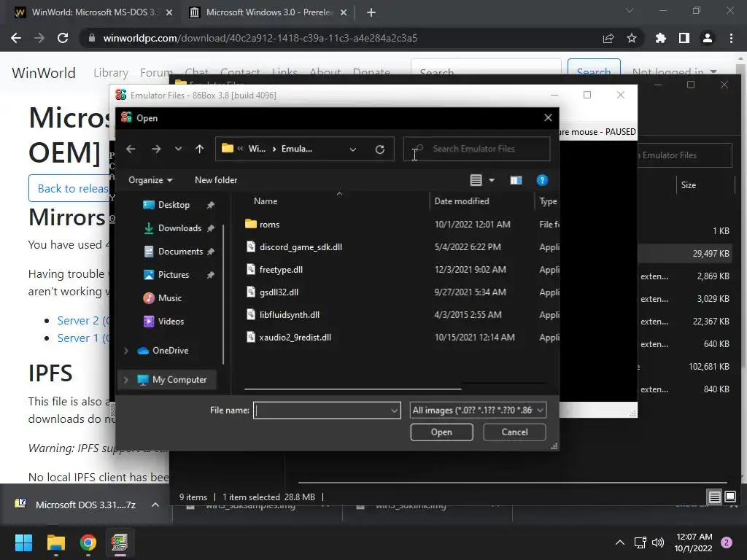Expand Microsoft DOS 3.31 download options chevron
Viewport: 747px width, 560px height.
click(x=155, y=505)
